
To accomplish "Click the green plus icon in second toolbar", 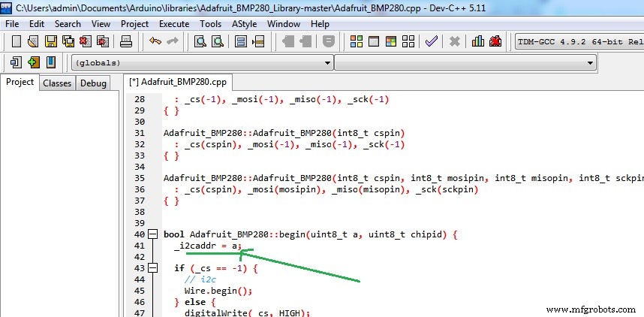I will 33,62.
